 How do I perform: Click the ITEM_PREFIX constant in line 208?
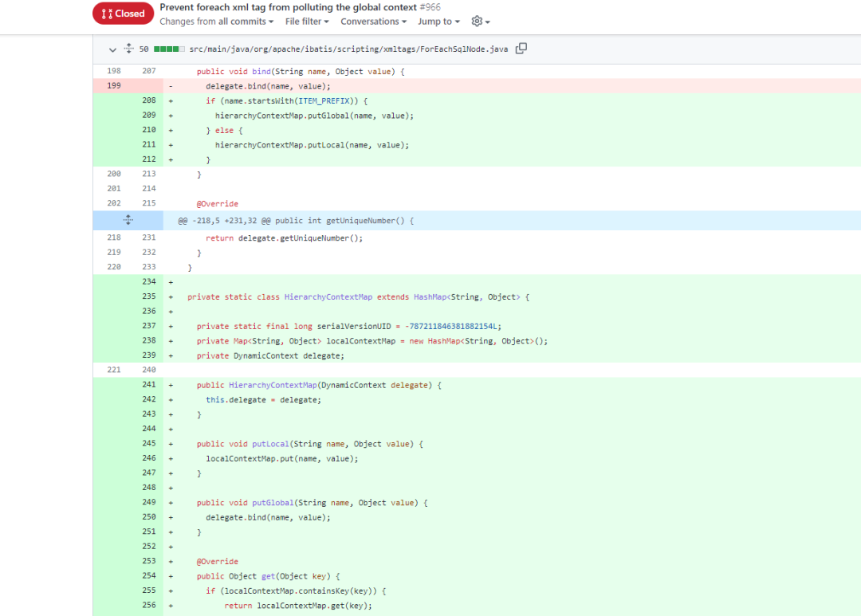[324, 101]
